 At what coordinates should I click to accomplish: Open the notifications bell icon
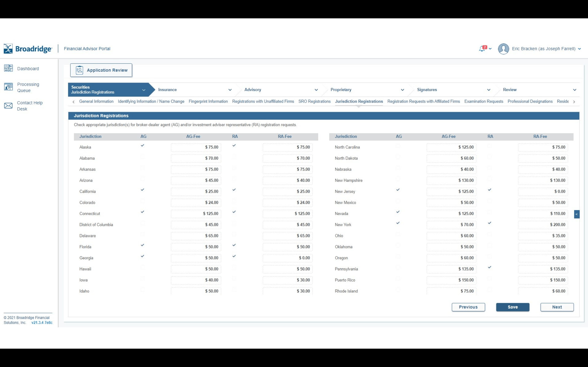(x=482, y=49)
